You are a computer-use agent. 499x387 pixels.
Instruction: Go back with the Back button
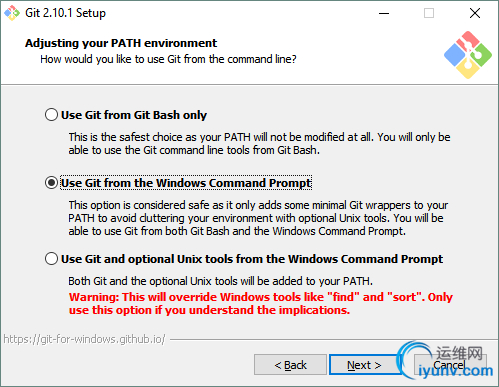pos(290,365)
